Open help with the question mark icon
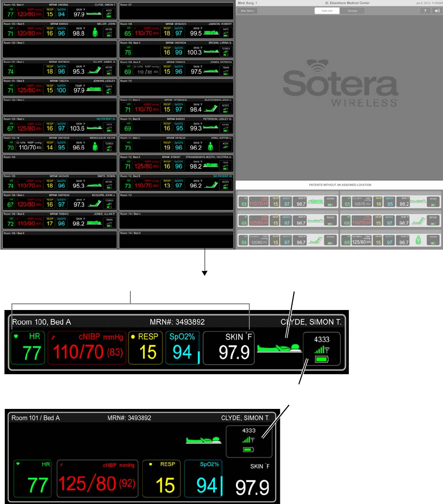The height and width of the screenshot is (504, 443). (425, 10)
